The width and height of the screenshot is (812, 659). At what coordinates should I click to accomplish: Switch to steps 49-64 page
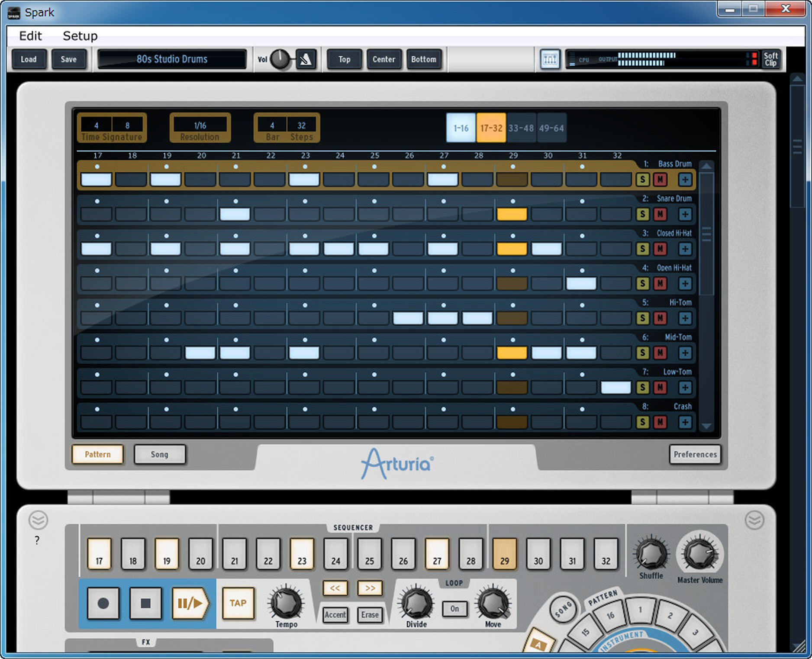click(x=551, y=128)
